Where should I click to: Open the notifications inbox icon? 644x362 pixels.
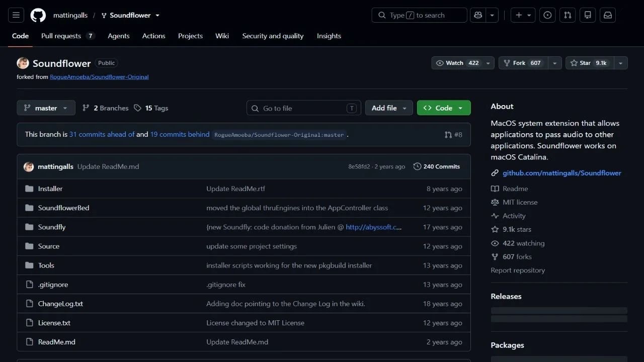[608, 15]
